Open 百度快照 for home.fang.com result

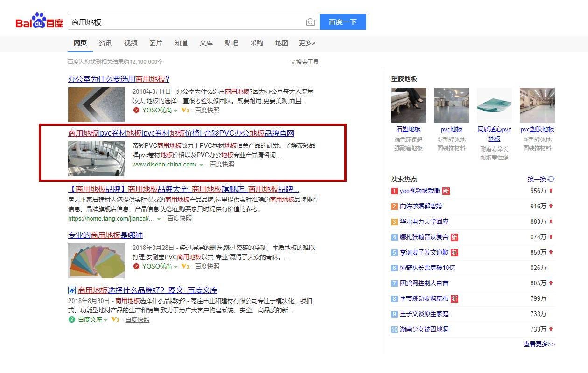click(180, 219)
